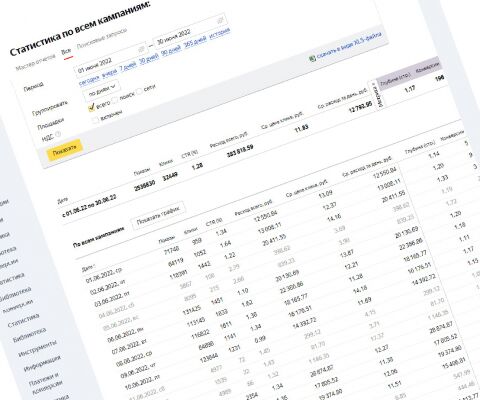The width and height of the screenshot is (480, 400).
Task: Open 'Информация' in the left sidebar
Action: 42,363
